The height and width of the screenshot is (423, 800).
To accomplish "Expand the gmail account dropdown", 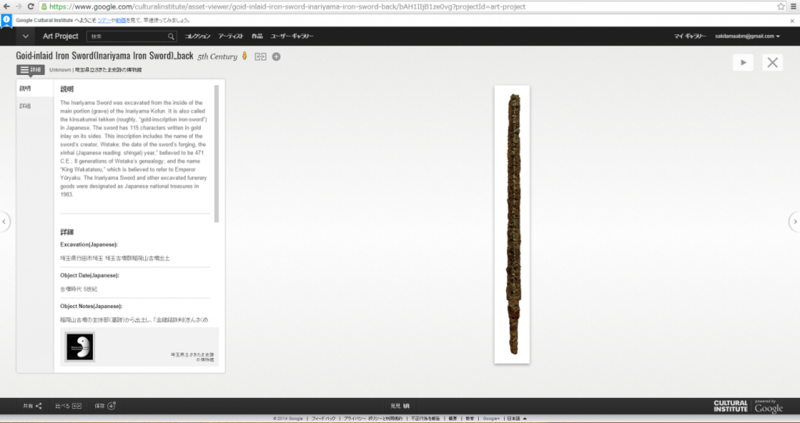I will [x=747, y=36].
